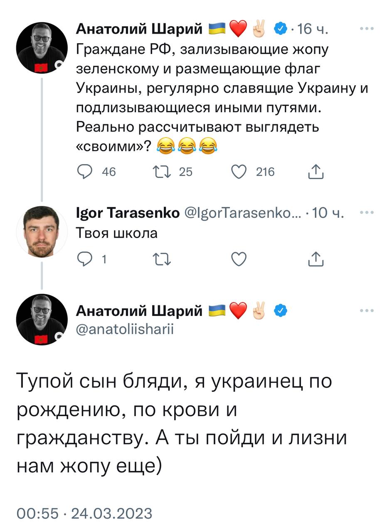The width and height of the screenshot is (392, 532).
Task: Open the '00:55 · 24.03.2023' date link
Action: 84,513
